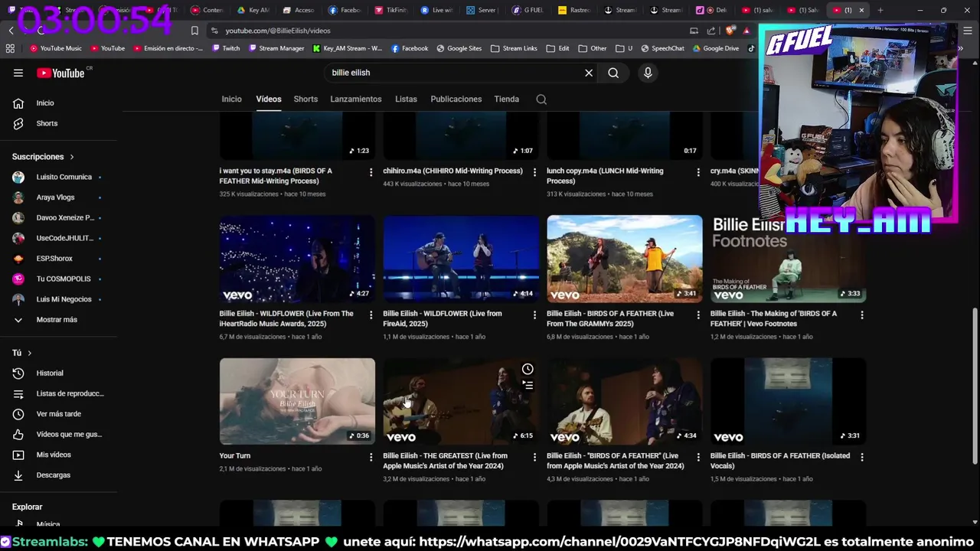Switch to the Shorts channel tab

coord(305,99)
